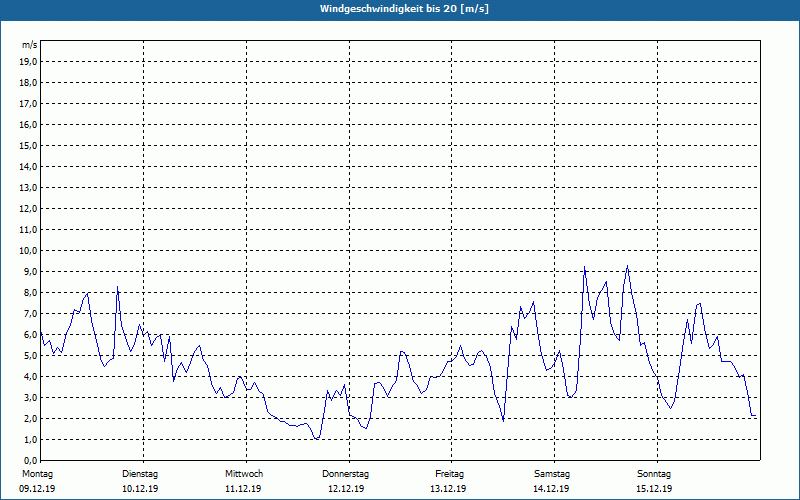Select the 11,0 y-axis value

point(28,230)
